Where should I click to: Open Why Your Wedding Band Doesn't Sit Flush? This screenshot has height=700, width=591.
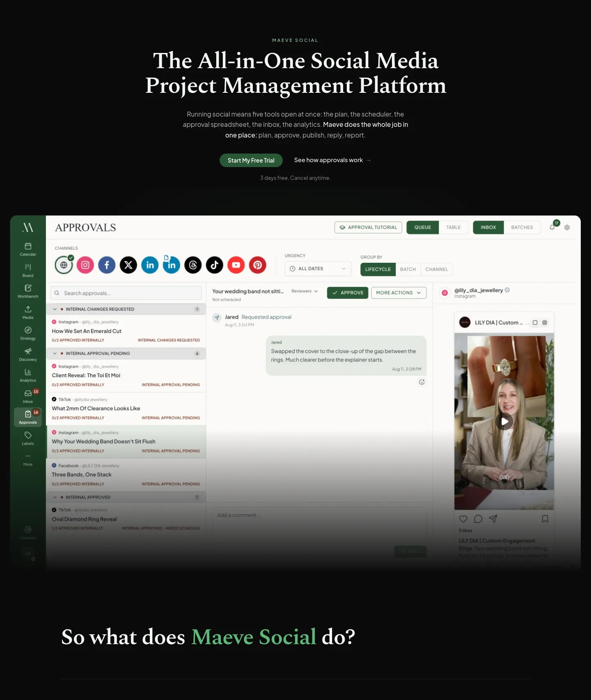(x=126, y=442)
